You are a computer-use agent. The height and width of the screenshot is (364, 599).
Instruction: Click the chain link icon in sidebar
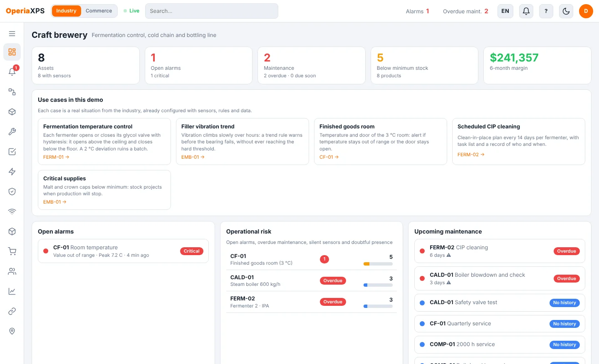[12, 311]
